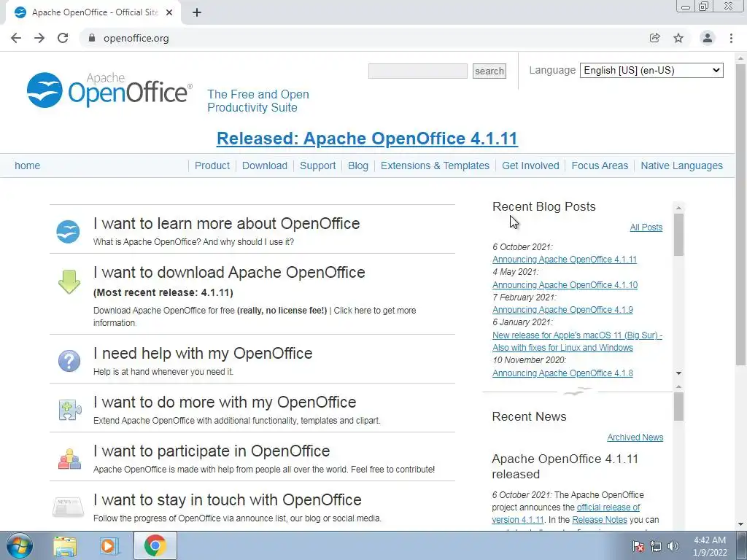The height and width of the screenshot is (560, 747).
Task: Click the Apache OpenOffice logo
Action: click(x=109, y=90)
